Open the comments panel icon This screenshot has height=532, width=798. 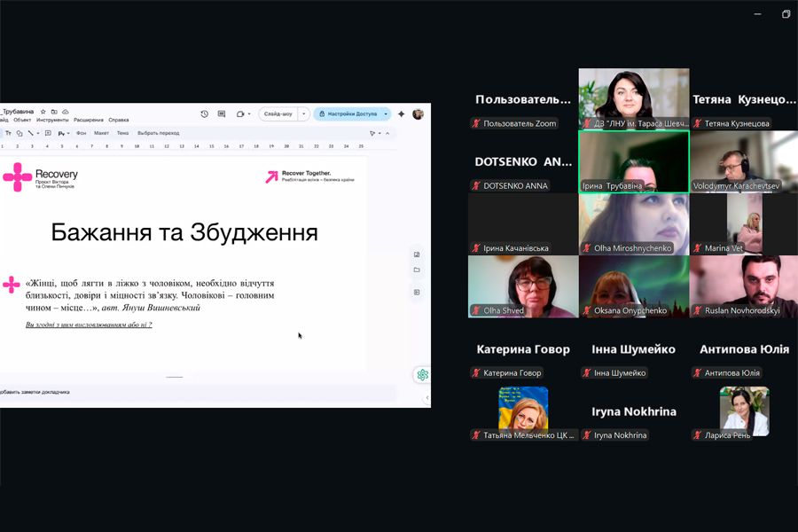coord(222,114)
